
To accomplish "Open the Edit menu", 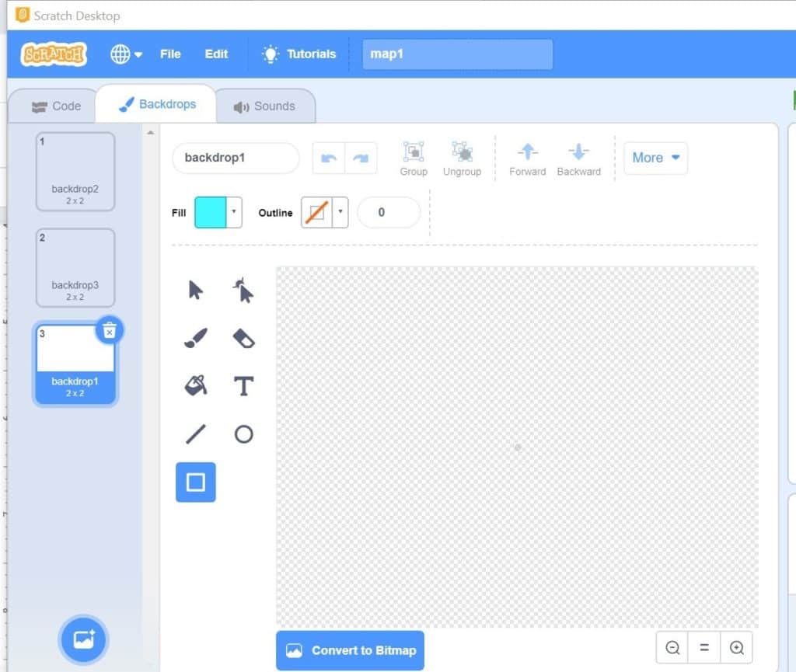I will pyautogui.click(x=216, y=54).
